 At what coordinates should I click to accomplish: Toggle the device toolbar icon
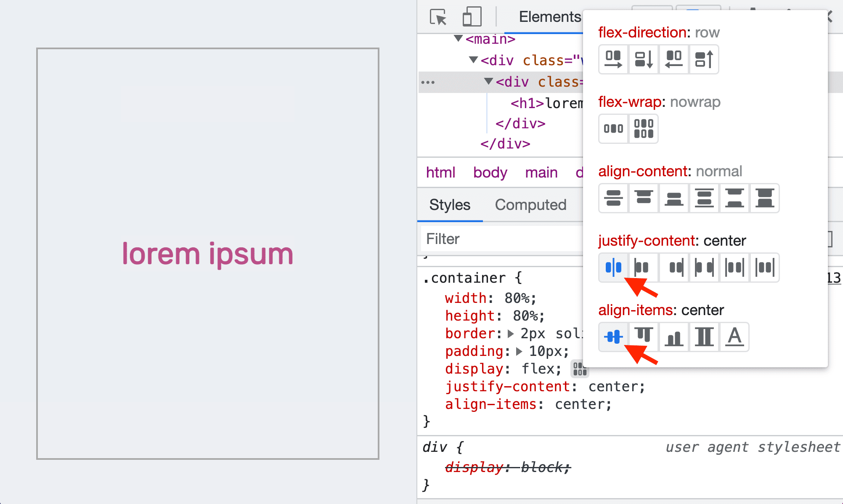470,16
